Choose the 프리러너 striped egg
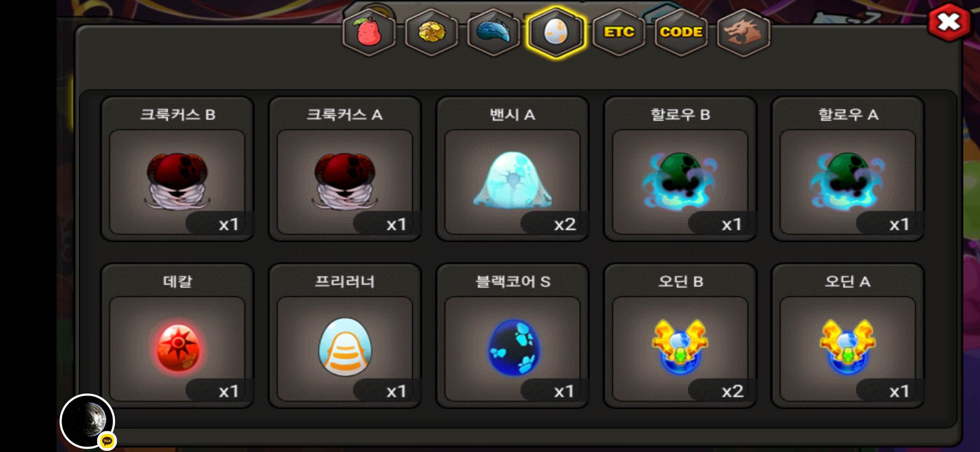Image resolution: width=980 pixels, height=452 pixels. pyautogui.click(x=345, y=336)
